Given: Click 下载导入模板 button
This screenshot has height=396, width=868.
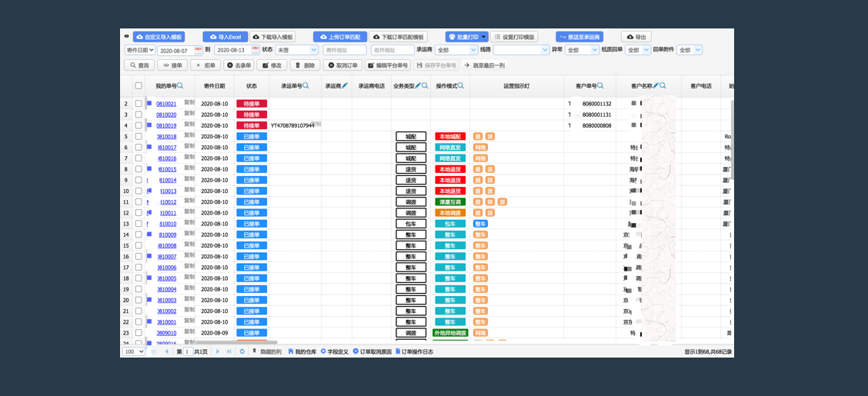Looking at the screenshot, I should [x=272, y=37].
